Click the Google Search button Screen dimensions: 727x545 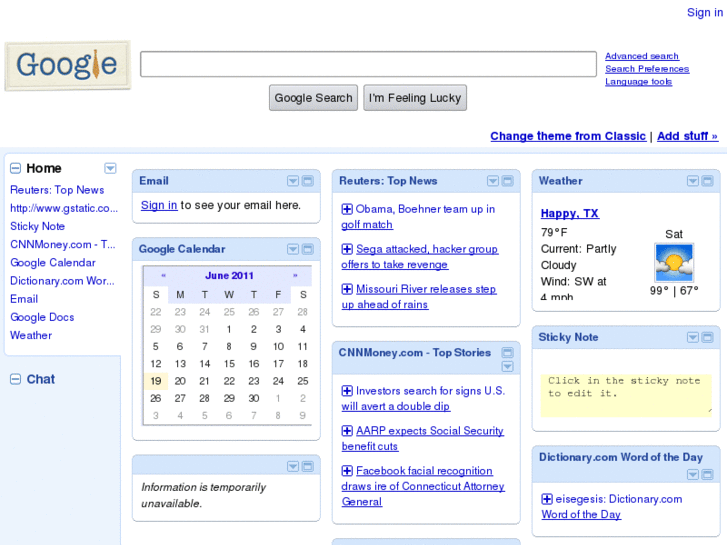[313, 98]
